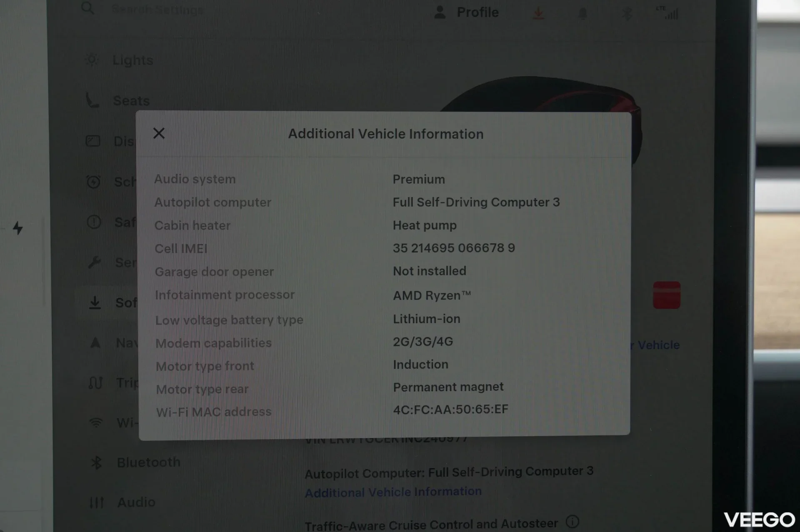The width and height of the screenshot is (800, 532).
Task: Select the Traffic-Aware Cruise Control and Autosteer text
Action: [431, 524]
